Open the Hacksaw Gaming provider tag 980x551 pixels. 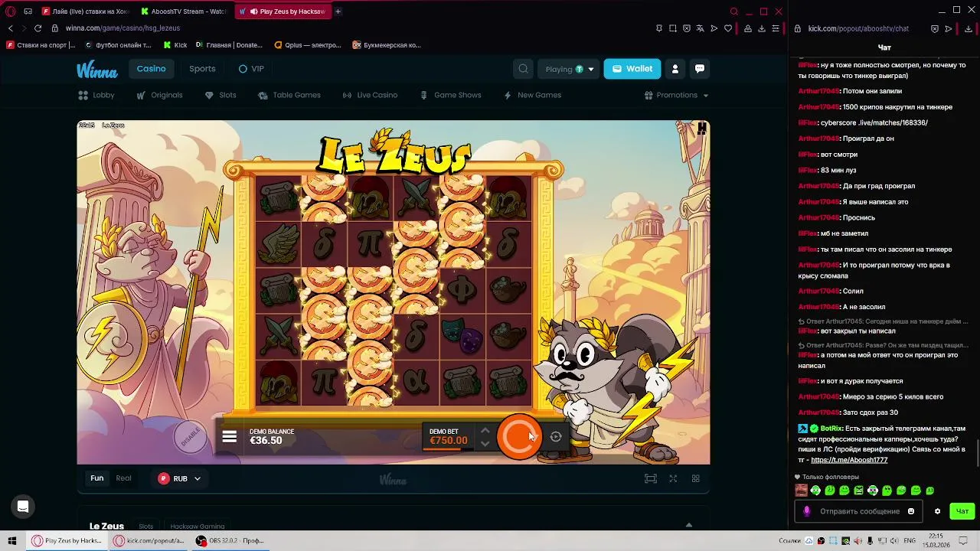tap(198, 527)
